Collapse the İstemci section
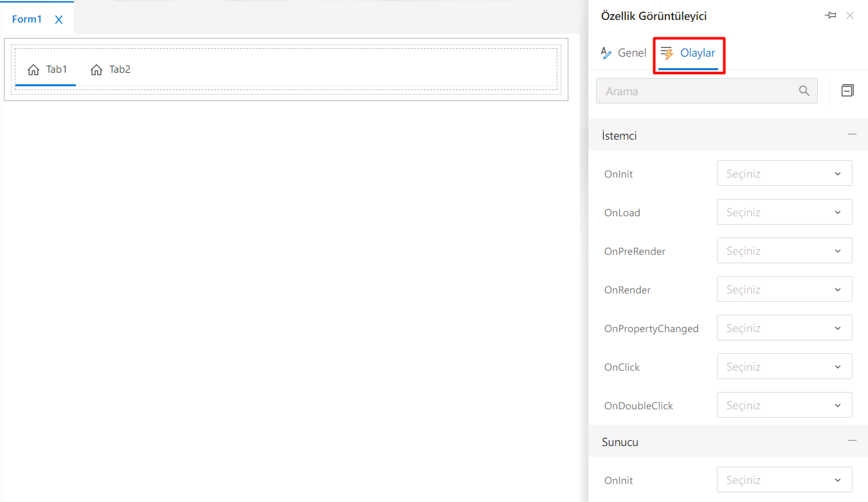The height and width of the screenshot is (502, 868). tap(852, 135)
